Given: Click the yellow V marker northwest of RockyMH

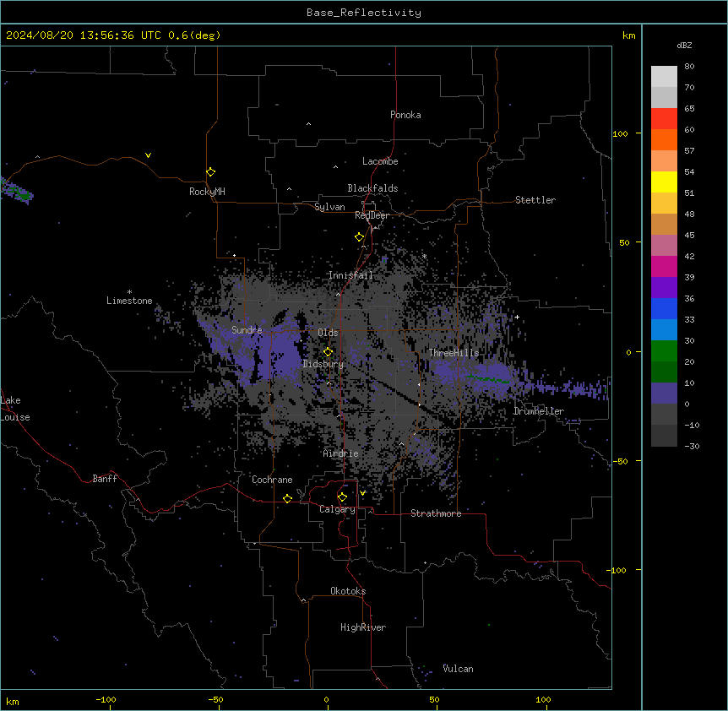Looking at the screenshot, I should (x=148, y=155).
